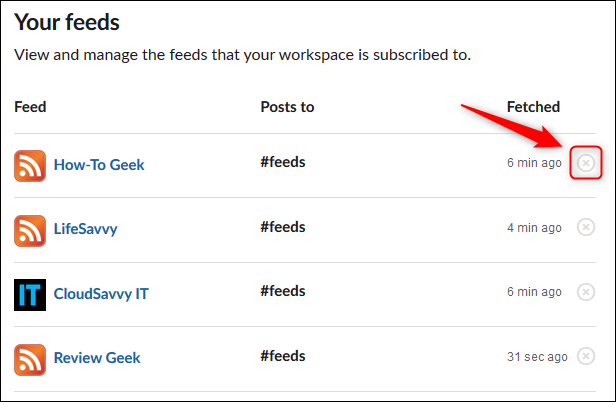Click #feeds channel in CloudSavvy IT row

tap(283, 291)
